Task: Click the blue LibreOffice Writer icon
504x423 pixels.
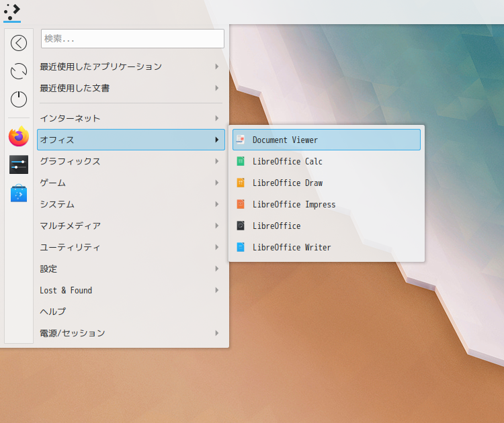Action: coord(241,247)
